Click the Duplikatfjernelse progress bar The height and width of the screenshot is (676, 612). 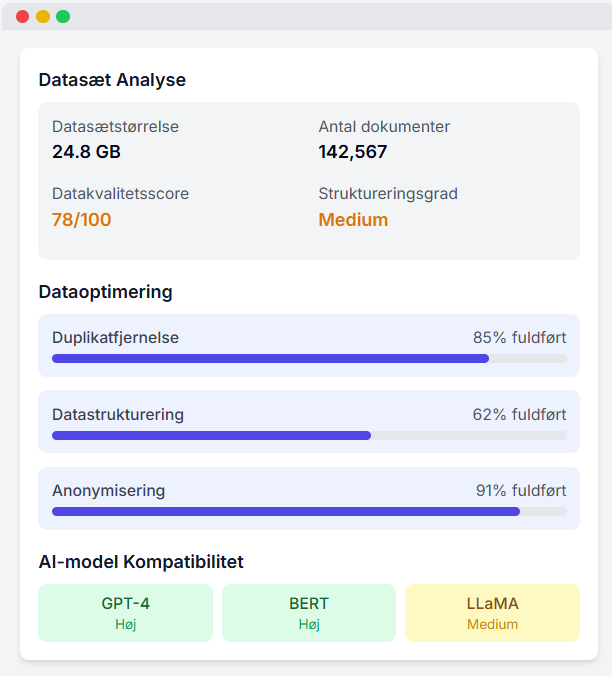(309, 358)
